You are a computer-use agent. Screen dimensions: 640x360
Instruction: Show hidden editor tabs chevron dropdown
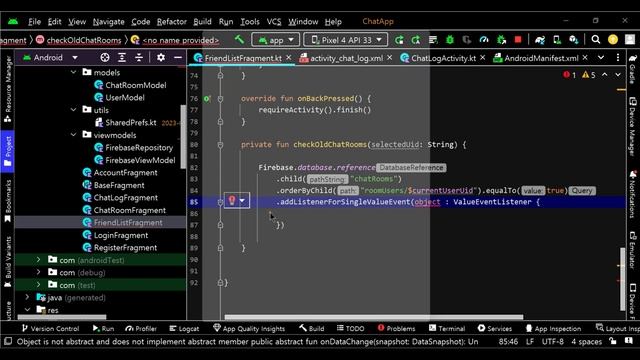point(601,58)
